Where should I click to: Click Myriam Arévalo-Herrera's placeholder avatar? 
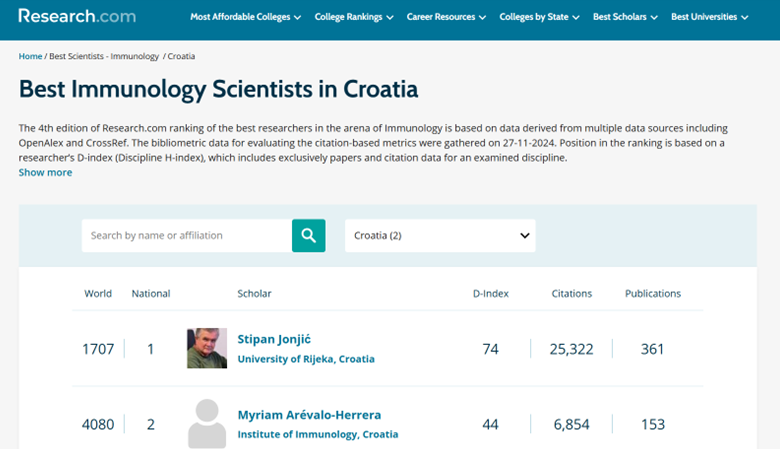[207, 424]
